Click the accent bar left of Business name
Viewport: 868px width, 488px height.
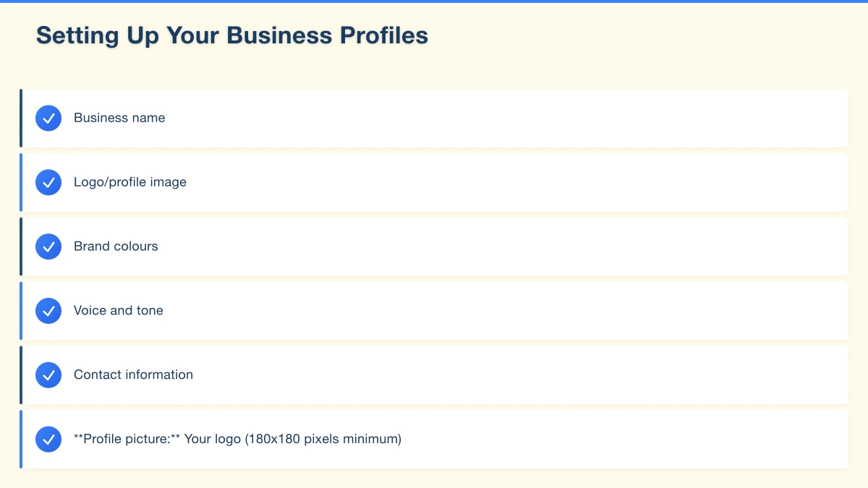(21, 118)
